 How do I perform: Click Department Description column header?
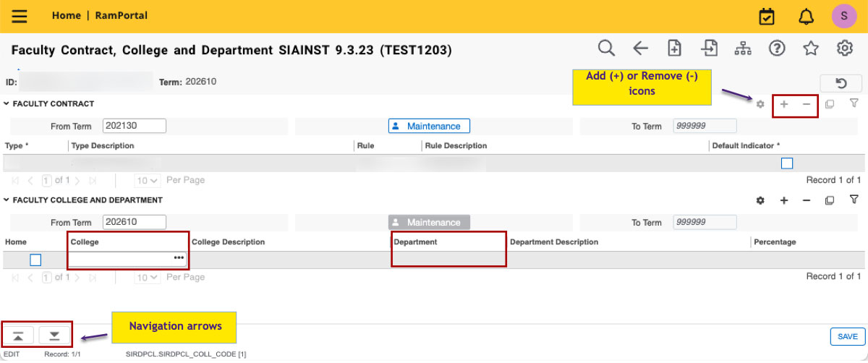click(x=554, y=242)
